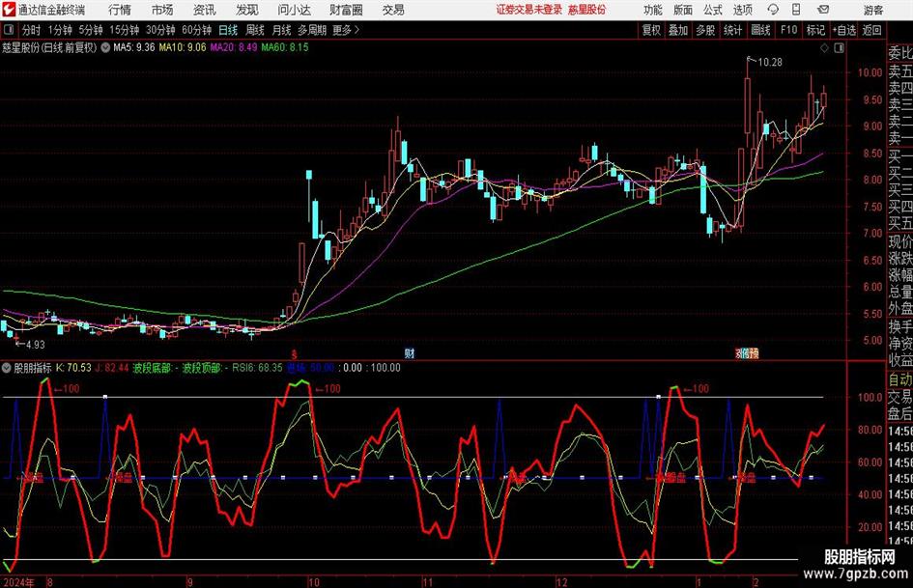Click the 返回 button

pyautogui.click(x=871, y=30)
